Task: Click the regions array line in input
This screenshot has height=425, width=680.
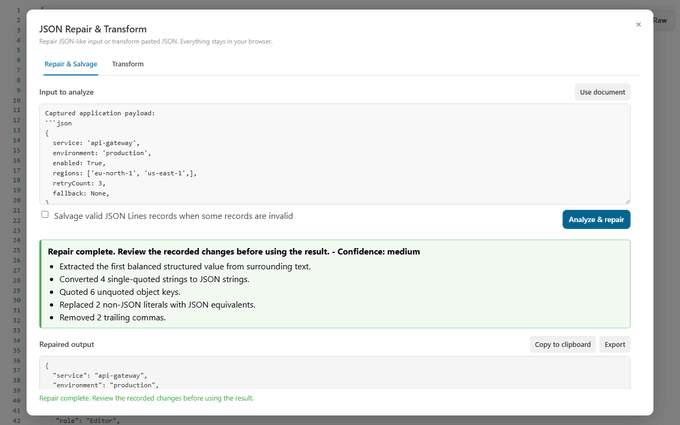Action: pos(124,173)
